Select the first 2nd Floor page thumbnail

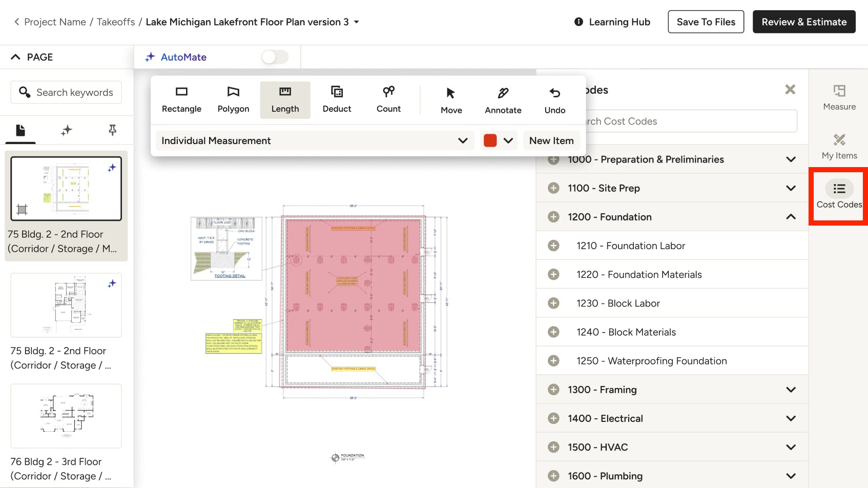point(66,189)
